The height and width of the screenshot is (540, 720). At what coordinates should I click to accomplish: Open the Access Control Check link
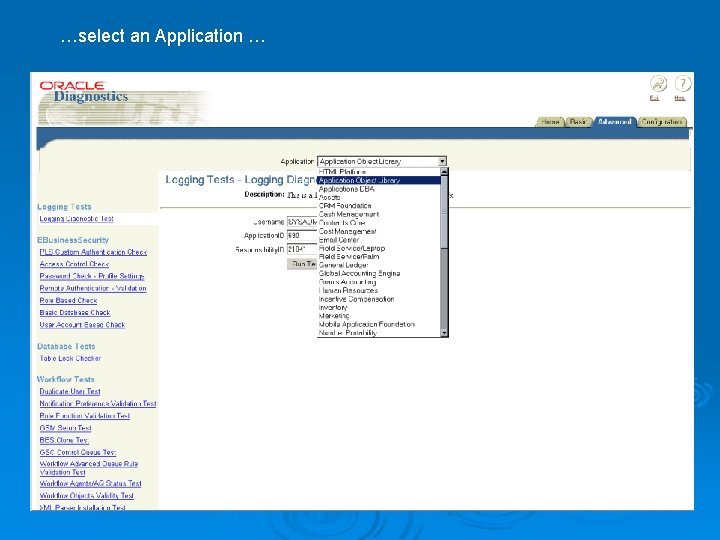click(x=74, y=264)
